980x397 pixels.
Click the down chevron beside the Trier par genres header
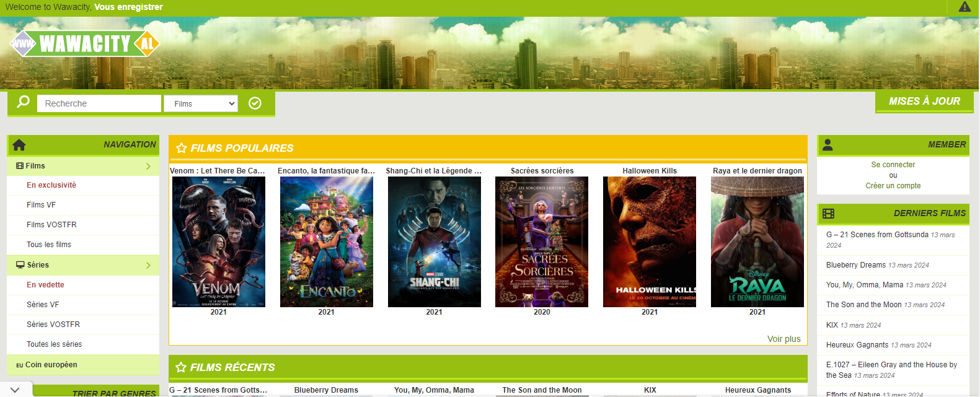point(15,390)
